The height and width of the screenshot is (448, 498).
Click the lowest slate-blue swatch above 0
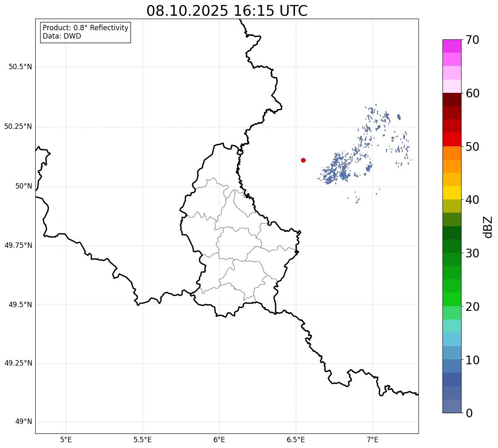(x=452, y=406)
